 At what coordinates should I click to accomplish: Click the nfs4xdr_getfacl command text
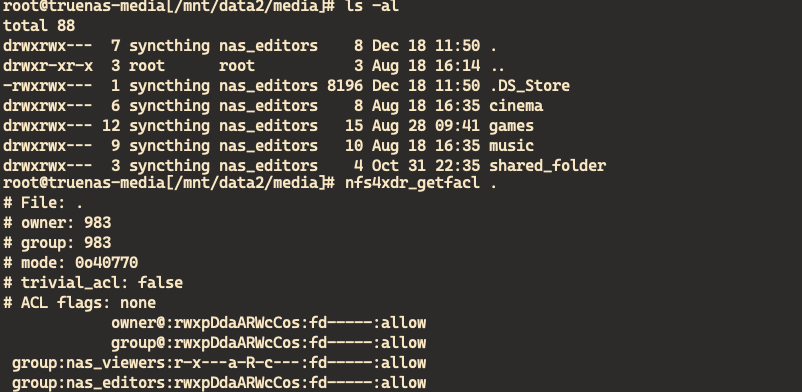412,183
